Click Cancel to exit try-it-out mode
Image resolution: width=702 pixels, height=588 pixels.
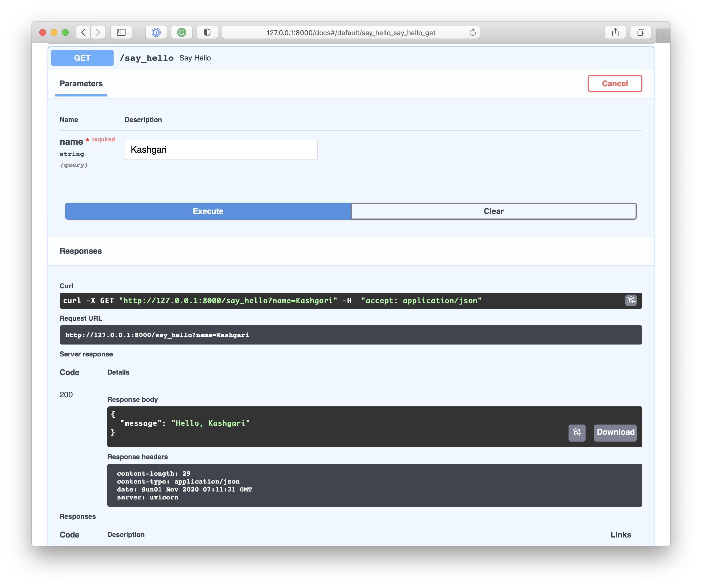(x=615, y=83)
